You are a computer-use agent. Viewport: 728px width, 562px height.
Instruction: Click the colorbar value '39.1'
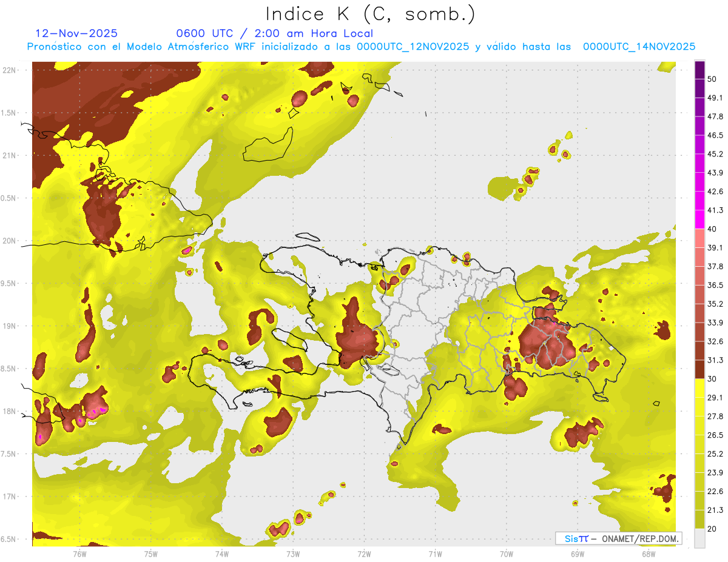click(x=715, y=247)
